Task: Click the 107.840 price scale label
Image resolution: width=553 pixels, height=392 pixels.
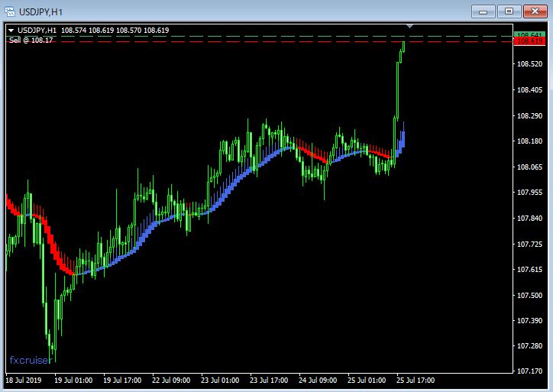Action: pos(529,219)
